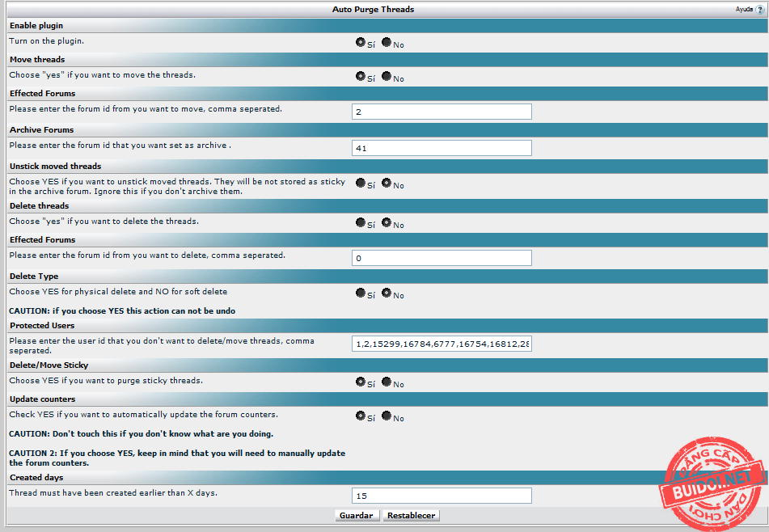Choose No for Delete/Move Sticky
The image size is (769, 532).
coord(387,382)
